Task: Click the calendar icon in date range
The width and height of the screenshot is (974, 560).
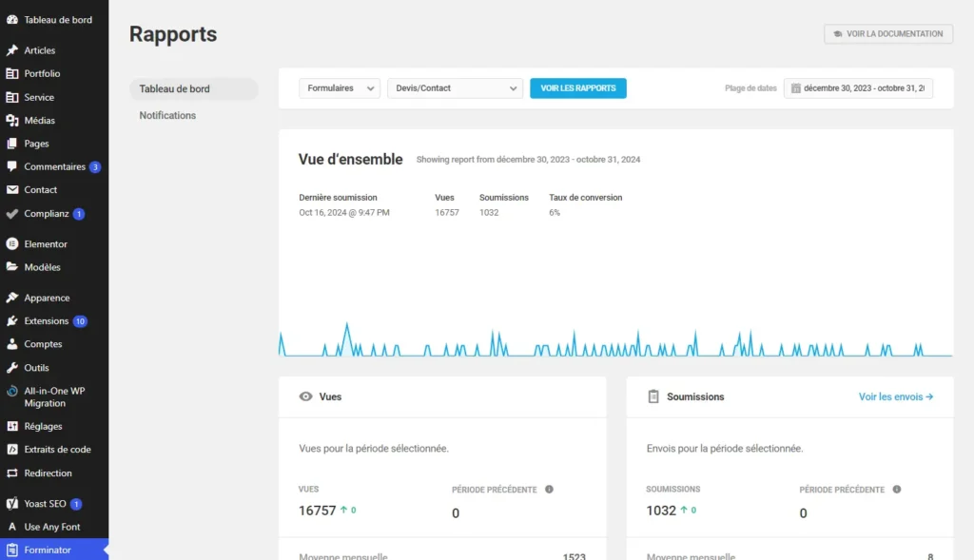Action: click(x=795, y=88)
